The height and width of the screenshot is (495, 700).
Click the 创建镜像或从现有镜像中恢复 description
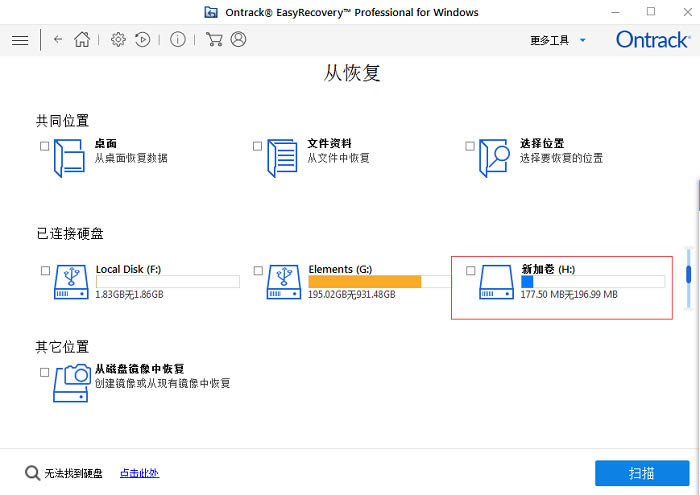point(162,383)
